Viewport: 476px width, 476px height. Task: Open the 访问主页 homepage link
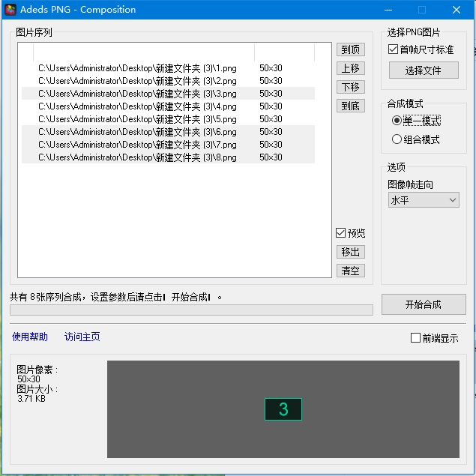coord(82,337)
